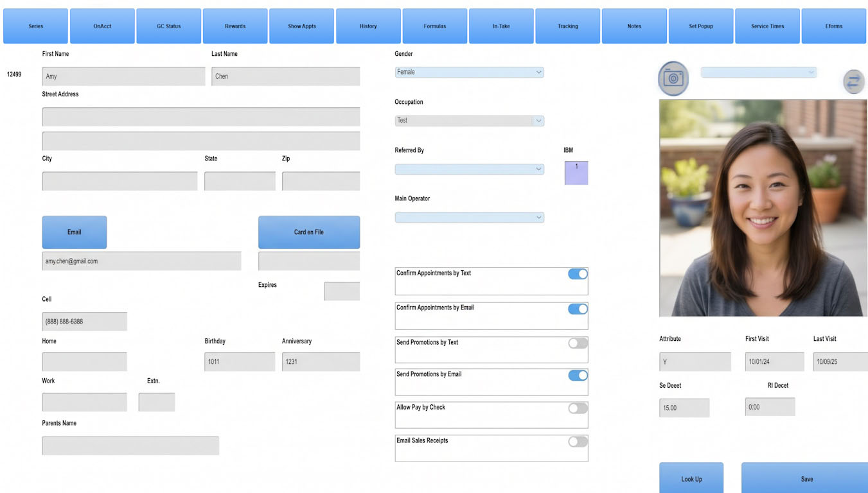Click the Anniversary field
868x493 pixels.
pos(321,361)
